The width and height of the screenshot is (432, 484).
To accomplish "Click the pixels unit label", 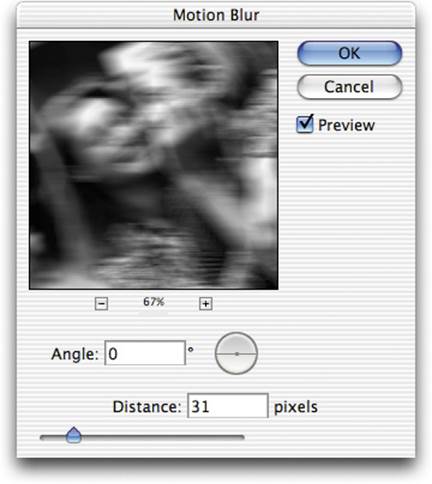I will coord(296,407).
